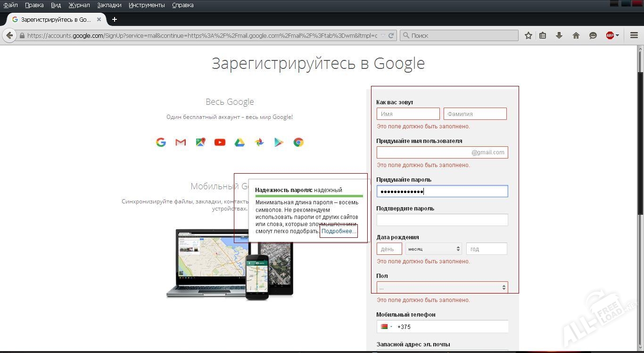Expand the Пол gender dropdown
Viewport: 644px width, 353px height.
[x=442, y=287]
